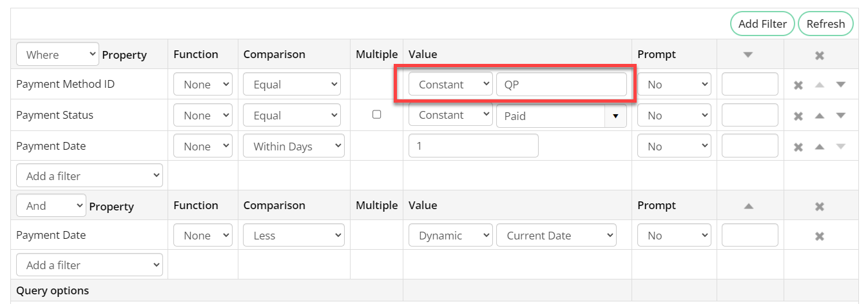Image resolution: width=868 pixels, height=304 pixels.
Task: Delete the Payment Status filter row
Action: 798,116
